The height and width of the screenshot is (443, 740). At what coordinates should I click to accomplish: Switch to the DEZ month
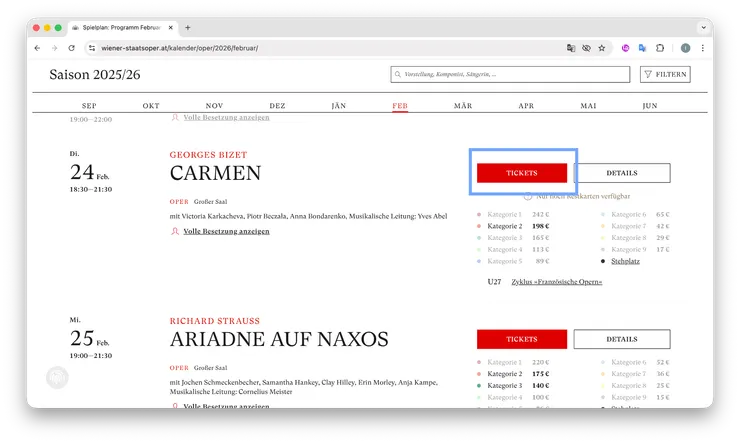278,106
